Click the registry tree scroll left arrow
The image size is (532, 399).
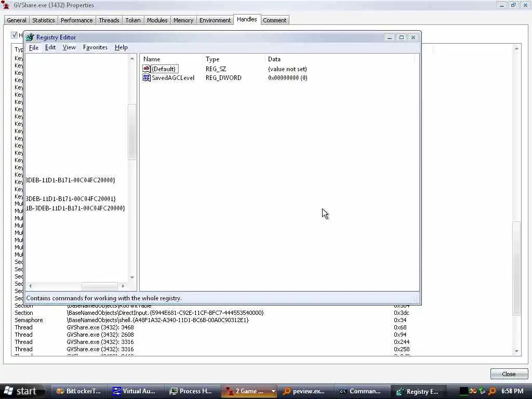[x=30, y=286]
